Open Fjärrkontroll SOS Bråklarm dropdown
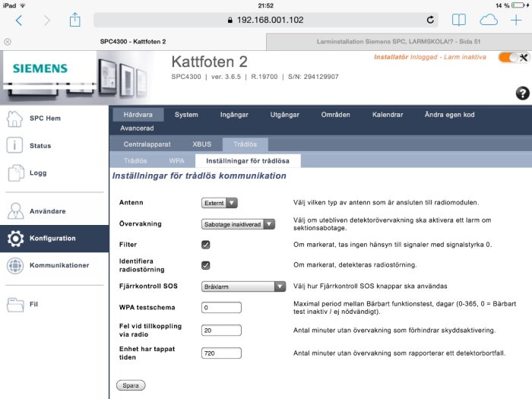This screenshot has height=399, width=532. tap(243, 287)
